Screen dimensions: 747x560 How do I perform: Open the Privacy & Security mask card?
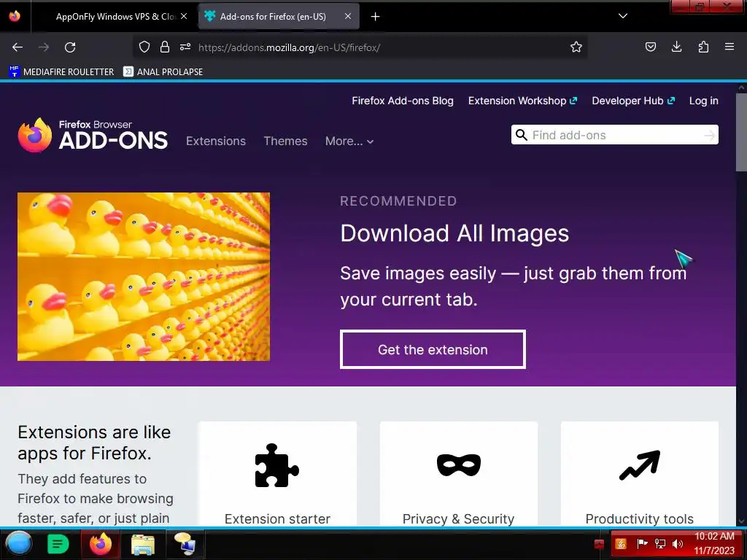[x=459, y=474]
